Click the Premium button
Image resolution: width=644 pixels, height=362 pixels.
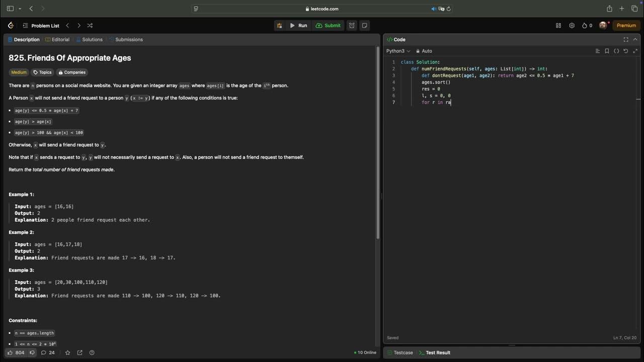[x=626, y=26]
